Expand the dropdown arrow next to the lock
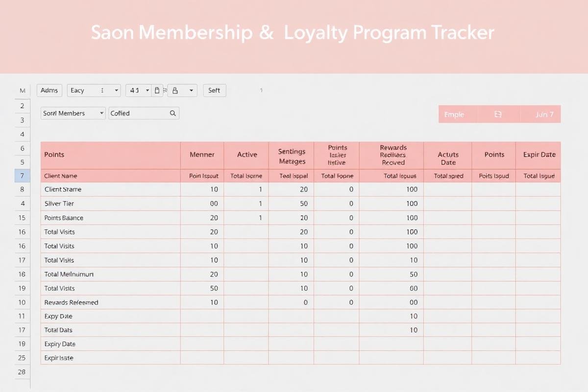 point(191,90)
